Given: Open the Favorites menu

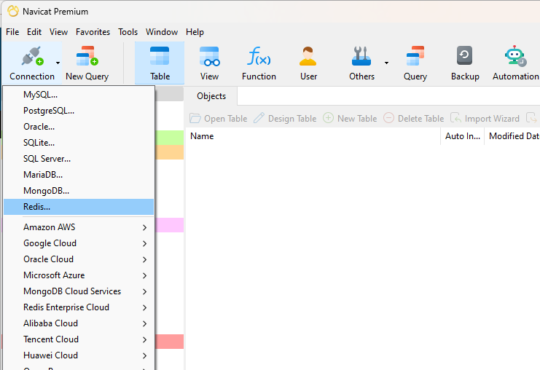Looking at the screenshot, I should [x=93, y=32].
